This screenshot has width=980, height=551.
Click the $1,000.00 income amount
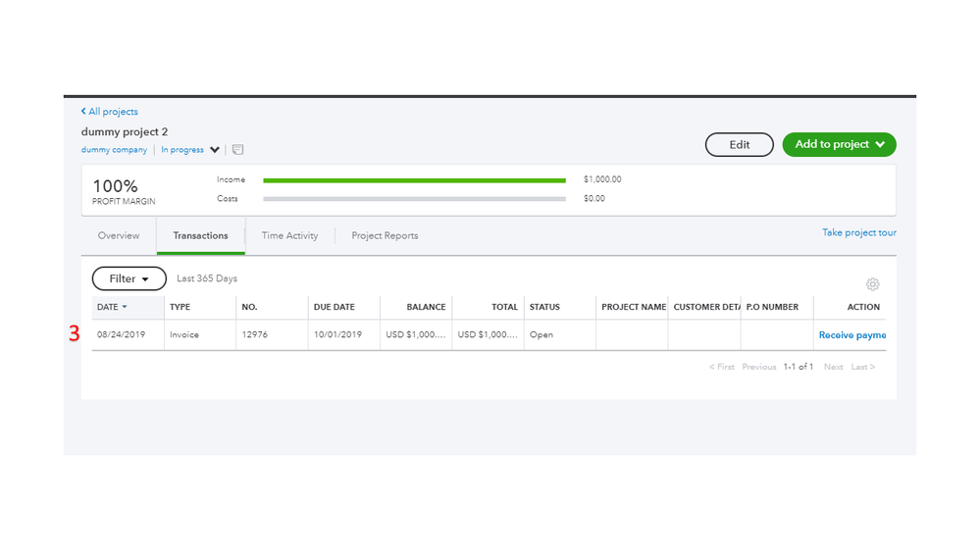602,179
